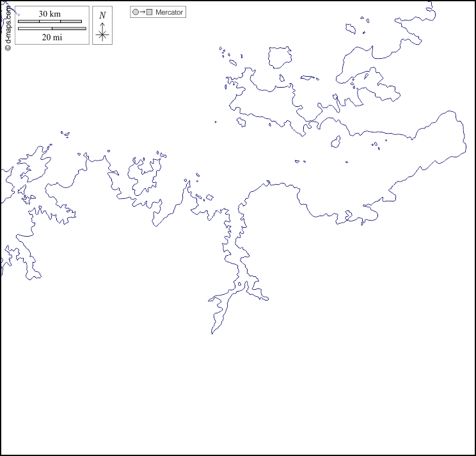Click the italic N north letter
Image resolution: width=476 pixels, height=456 pixels.
point(102,15)
